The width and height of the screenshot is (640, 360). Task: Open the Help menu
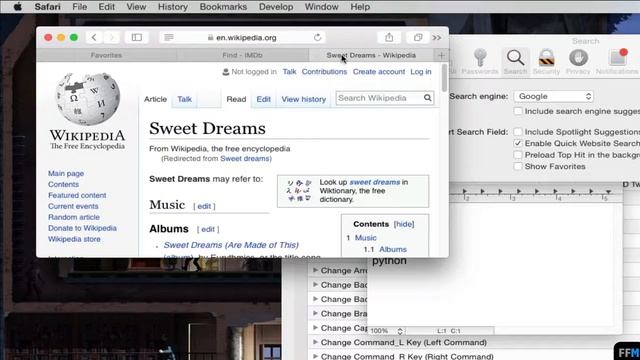pos(360,7)
